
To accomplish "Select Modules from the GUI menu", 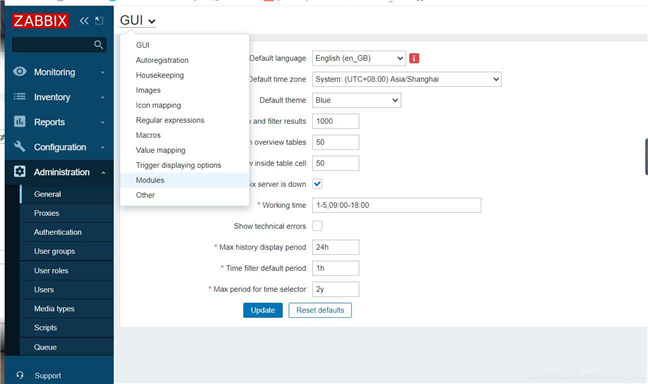I will 150,180.
